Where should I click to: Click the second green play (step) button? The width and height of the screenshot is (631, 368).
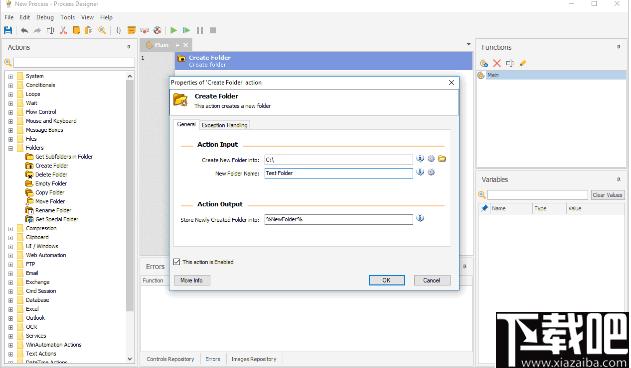(x=186, y=30)
